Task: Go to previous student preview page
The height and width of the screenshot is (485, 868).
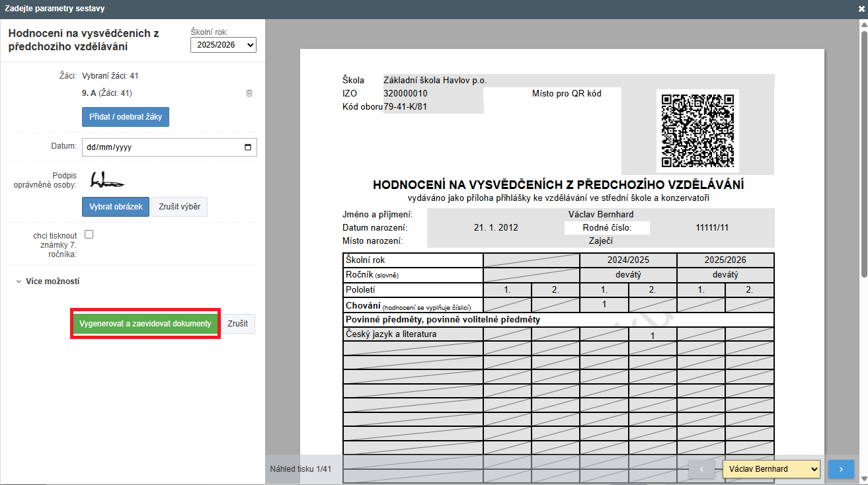Action: pos(701,469)
